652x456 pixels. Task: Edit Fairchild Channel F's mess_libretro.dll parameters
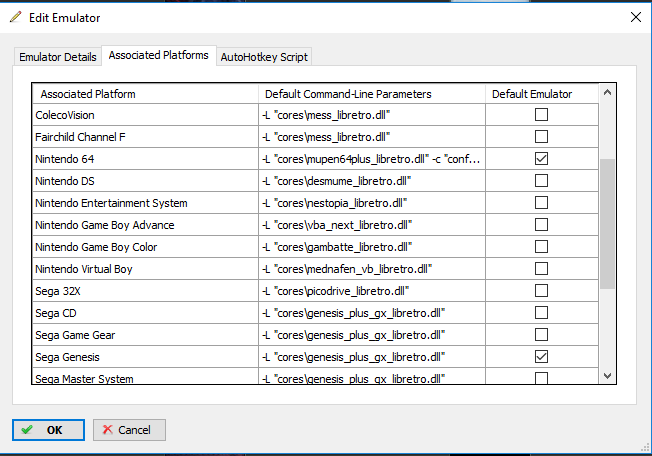(372, 137)
